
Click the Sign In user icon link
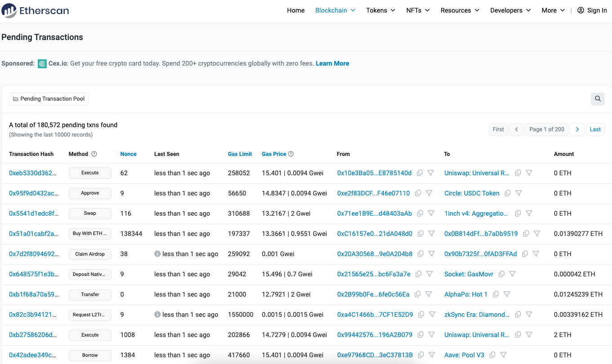pyautogui.click(x=592, y=10)
